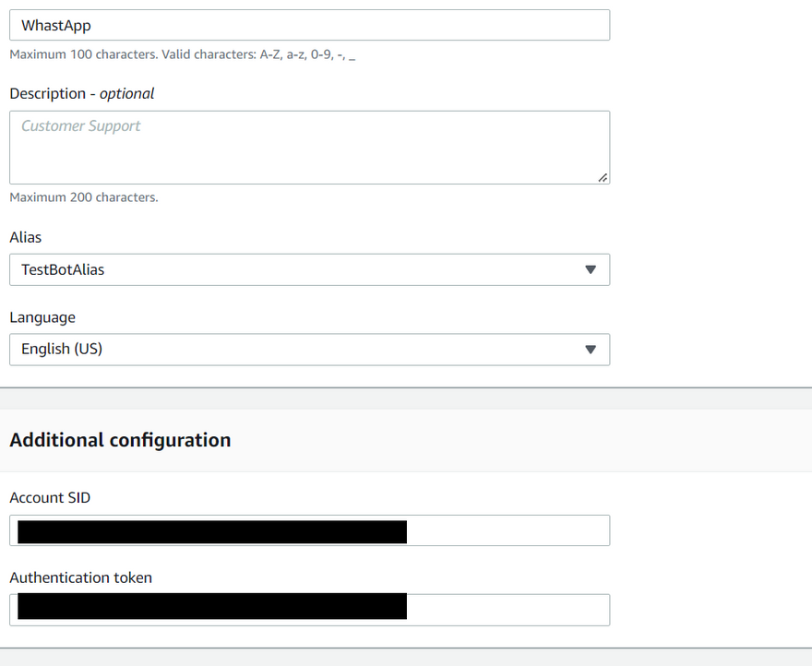Click the Language dropdown arrow icon
The image size is (812, 666).
[x=591, y=350]
